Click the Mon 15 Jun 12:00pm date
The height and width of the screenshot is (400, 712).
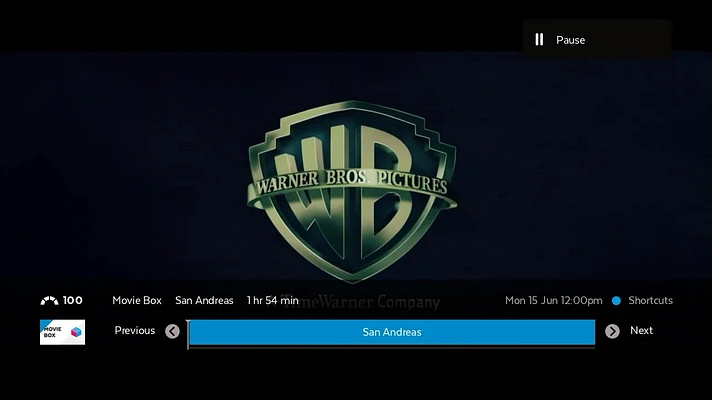554,301
